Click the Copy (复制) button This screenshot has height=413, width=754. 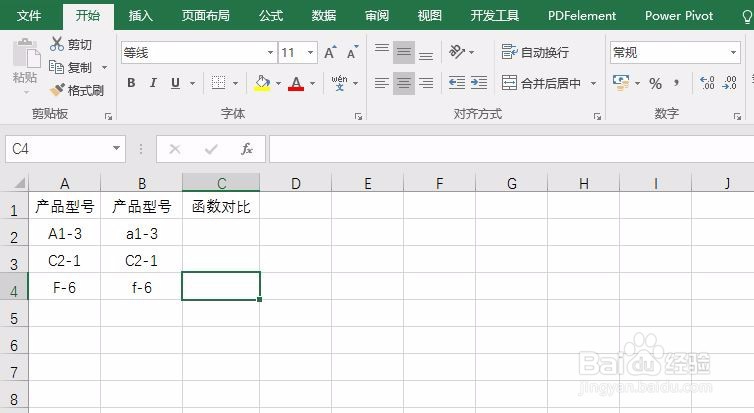pyautogui.click(x=71, y=67)
